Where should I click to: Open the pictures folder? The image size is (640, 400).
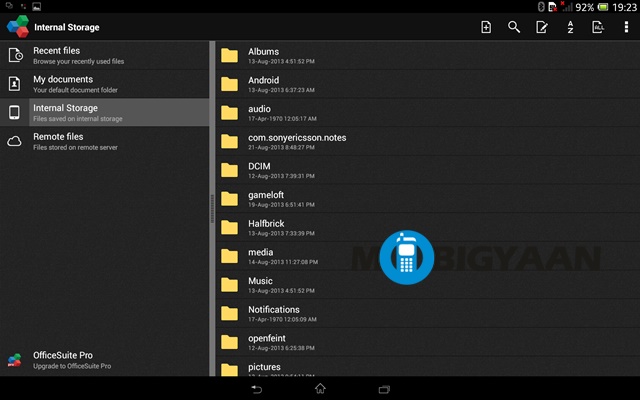428,367
